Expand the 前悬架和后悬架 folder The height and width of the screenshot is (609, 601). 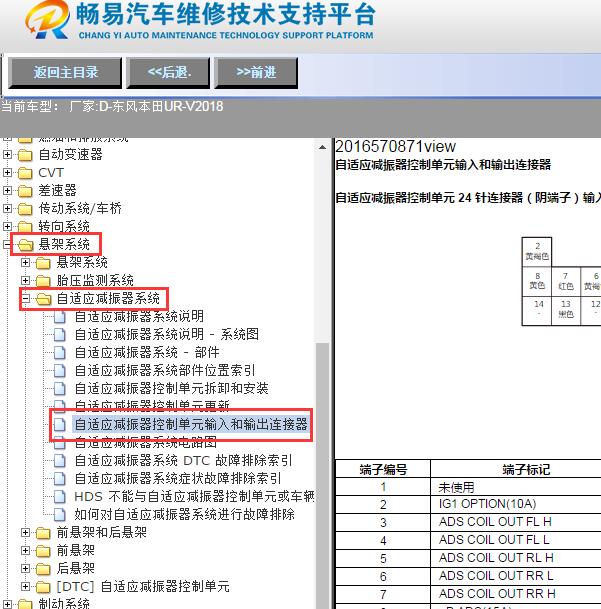point(25,532)
